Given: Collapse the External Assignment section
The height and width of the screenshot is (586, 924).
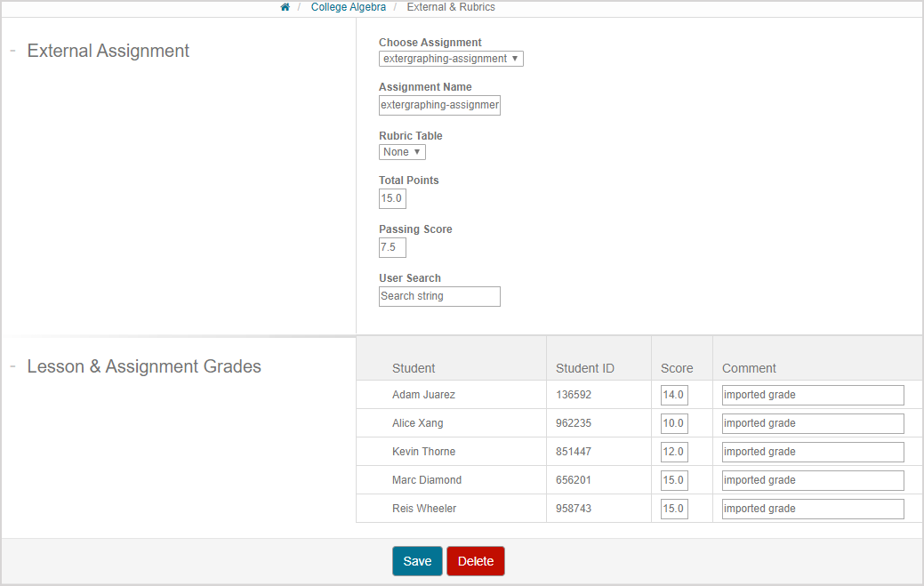Looking at the screenshot, I should pos(13,51).
